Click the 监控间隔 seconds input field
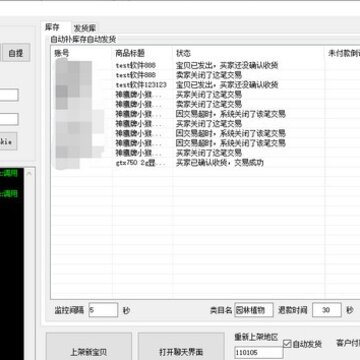Screen dimensions: 360x360 (x=103, y=310)
